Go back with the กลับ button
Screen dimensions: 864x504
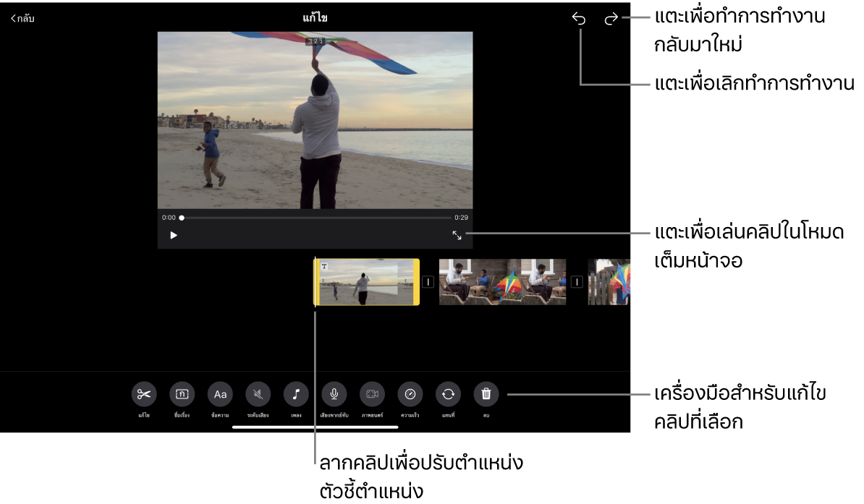click(22, 18)
